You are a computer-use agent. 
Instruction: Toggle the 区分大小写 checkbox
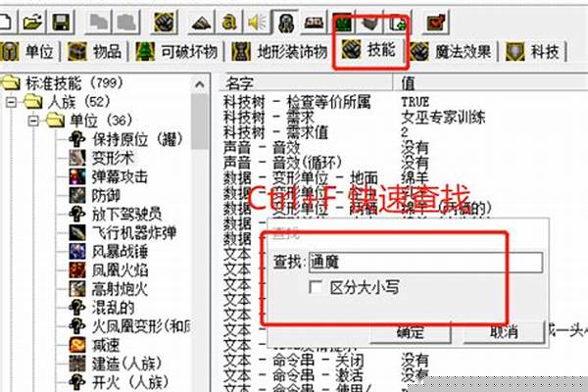point(315,287)
